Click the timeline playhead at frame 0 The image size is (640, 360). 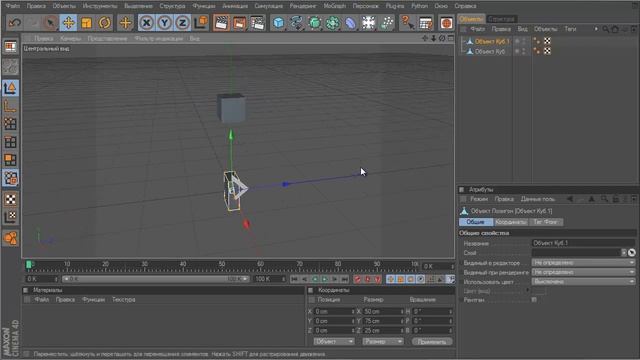click(29, 265)
